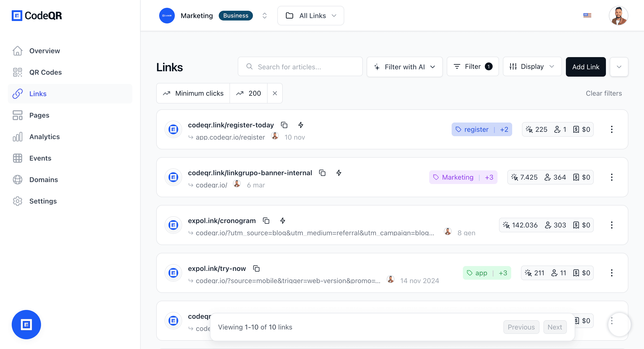Viewport: 644px width, 349px height.
Task: Click the blue floating CodeQR button
Action: pos(26,325)
